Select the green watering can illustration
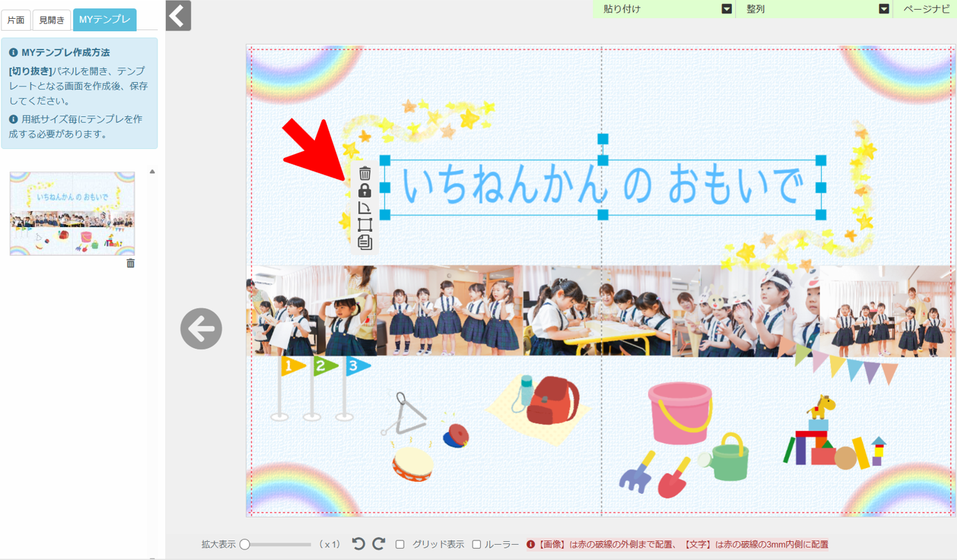The width and height of the screenshot is (957, 560). tap(724, 457)
